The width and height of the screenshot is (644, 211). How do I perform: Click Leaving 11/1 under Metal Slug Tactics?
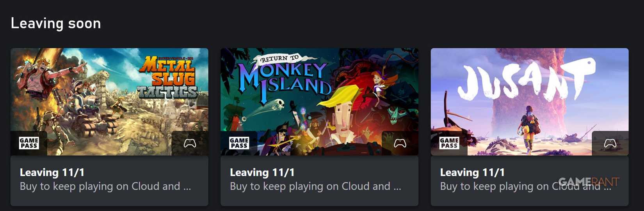click(x=52, y=172)
